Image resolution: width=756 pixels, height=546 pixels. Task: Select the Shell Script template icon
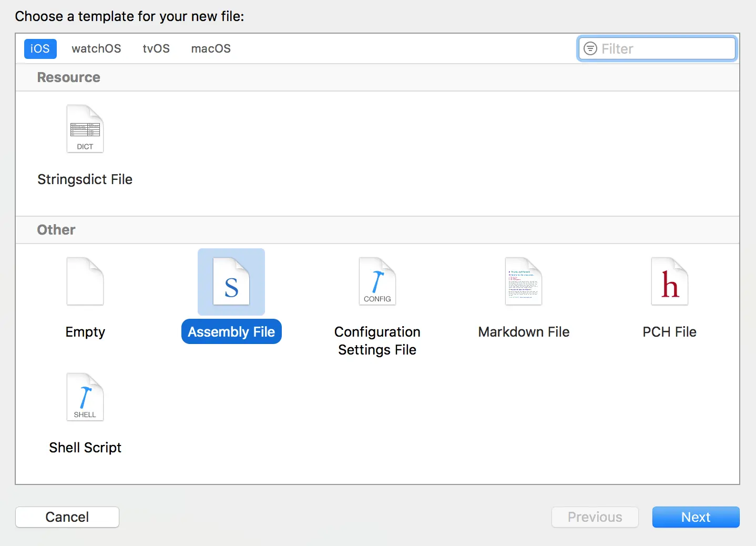coord(85,397)
